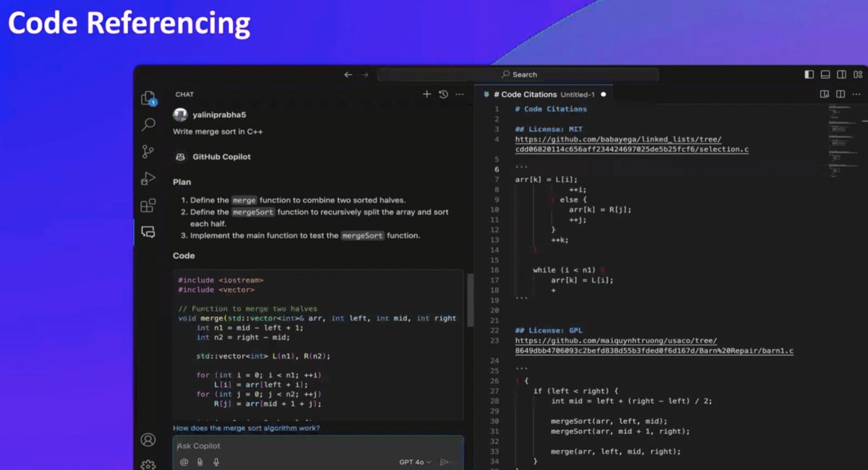Image resolution: width=868 pixels, height=470 pixels.
Task: Send the chat message arrow icon
Action: click(445, 462)
